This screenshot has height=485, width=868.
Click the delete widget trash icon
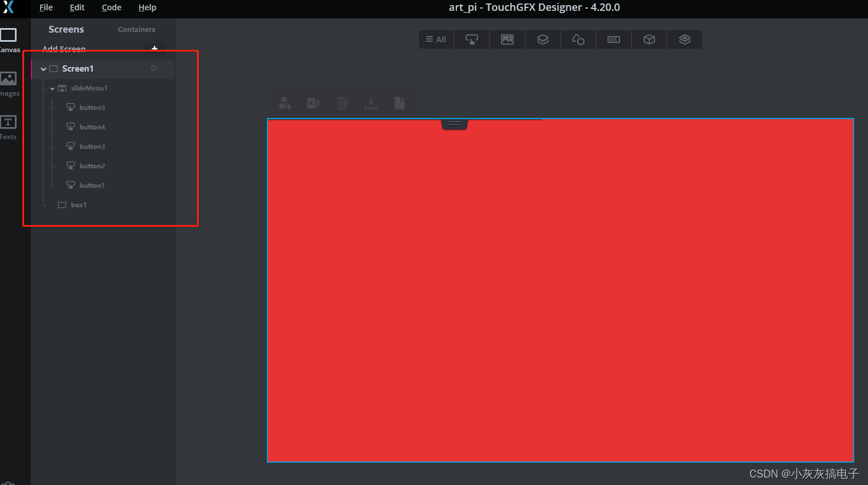342,102
